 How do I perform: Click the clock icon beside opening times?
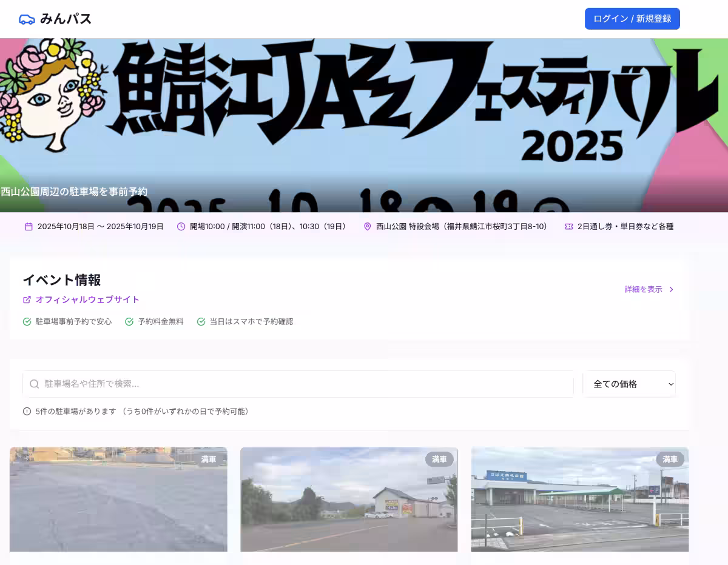click(181, 227)
